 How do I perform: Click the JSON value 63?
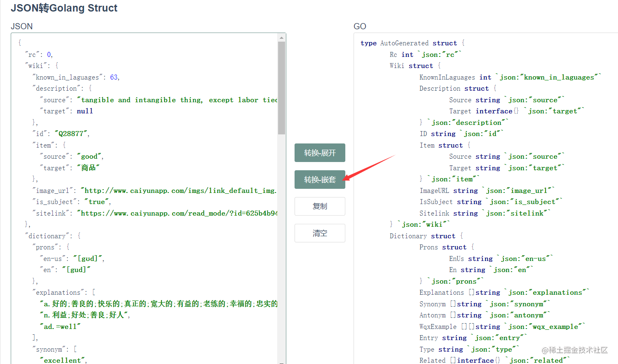click(114, 77)
